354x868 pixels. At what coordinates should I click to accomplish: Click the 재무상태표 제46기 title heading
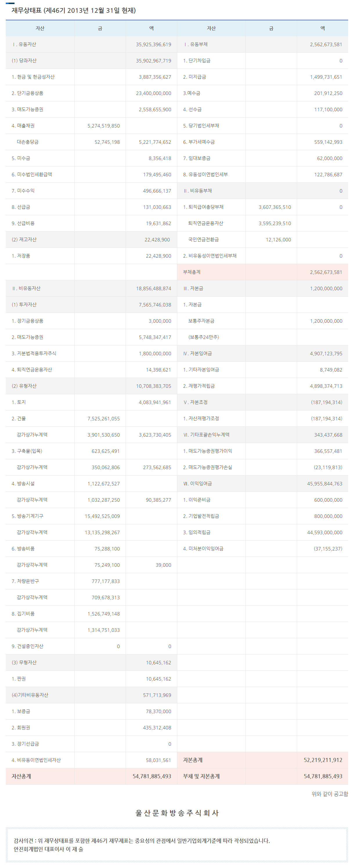click(x=73, y=10)
